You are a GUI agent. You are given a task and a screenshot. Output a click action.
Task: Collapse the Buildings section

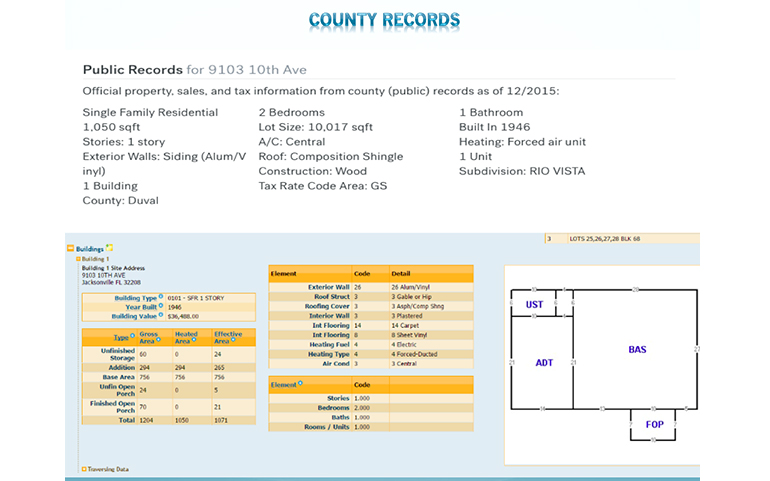pos(70,248)
